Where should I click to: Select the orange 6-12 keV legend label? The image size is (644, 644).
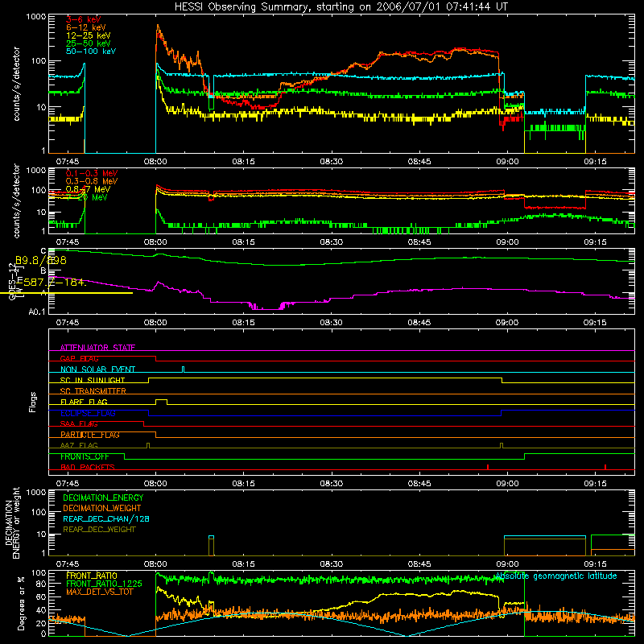(86, 27)
